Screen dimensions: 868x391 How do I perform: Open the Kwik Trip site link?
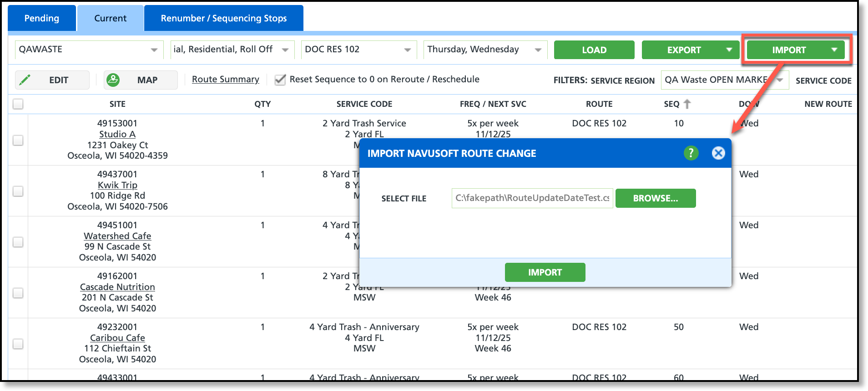[x=117, y=185]
